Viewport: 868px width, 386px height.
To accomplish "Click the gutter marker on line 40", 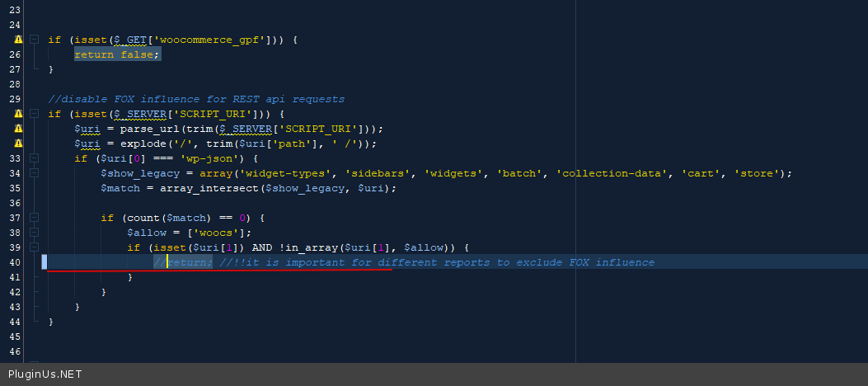I will click(45, 262).
